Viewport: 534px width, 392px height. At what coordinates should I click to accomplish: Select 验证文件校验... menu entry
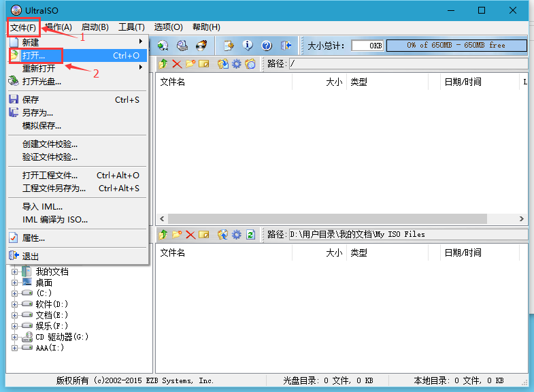click(x=78, y=157)
